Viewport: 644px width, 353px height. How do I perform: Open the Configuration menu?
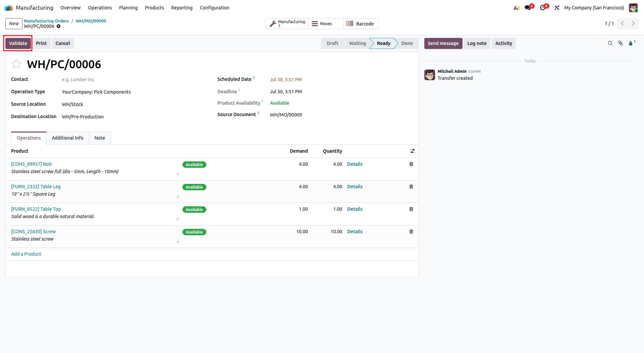215,8
